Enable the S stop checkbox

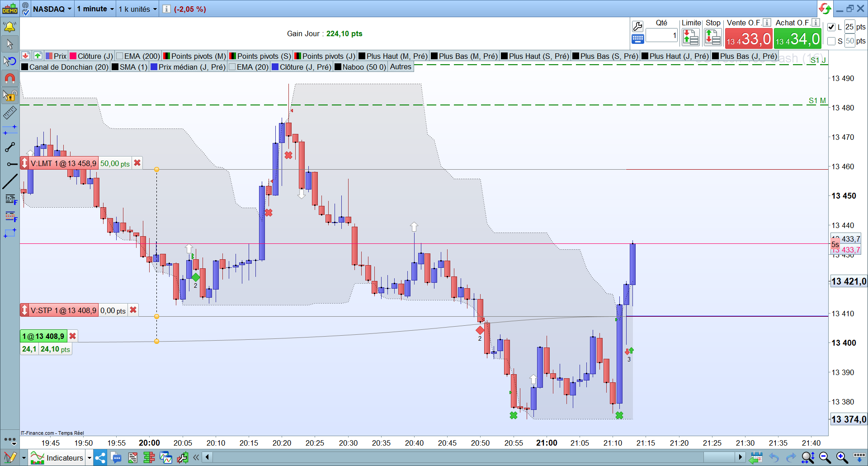(x=831, y=41)
